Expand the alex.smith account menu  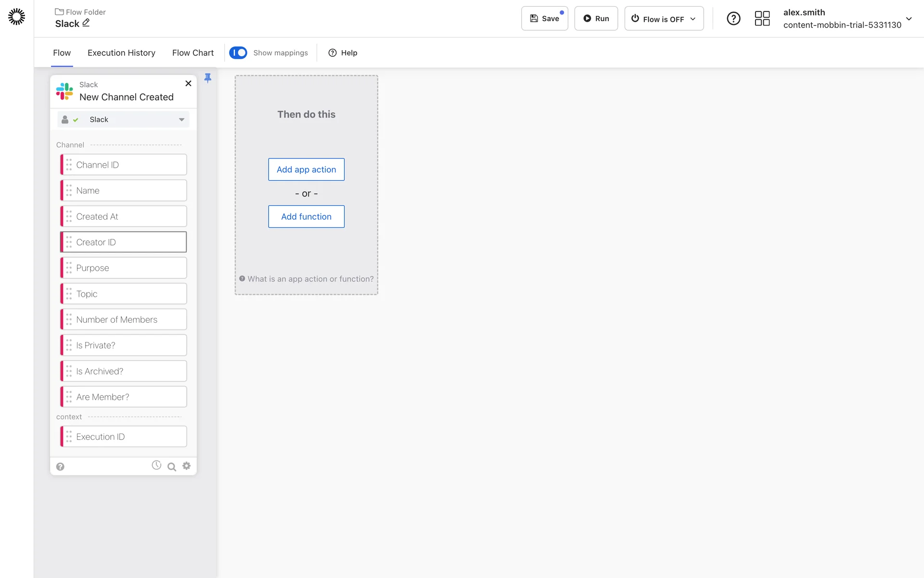909,19
